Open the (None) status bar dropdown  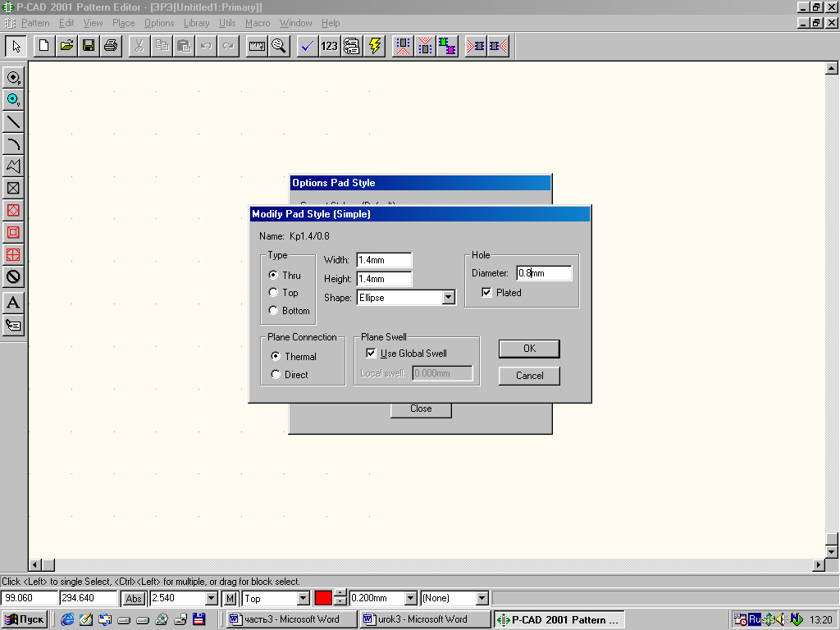pos(482,598)
